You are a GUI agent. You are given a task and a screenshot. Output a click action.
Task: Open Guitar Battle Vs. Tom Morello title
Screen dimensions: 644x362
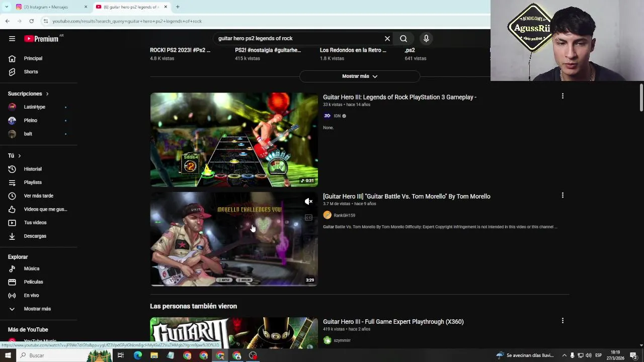click(407, 197)
